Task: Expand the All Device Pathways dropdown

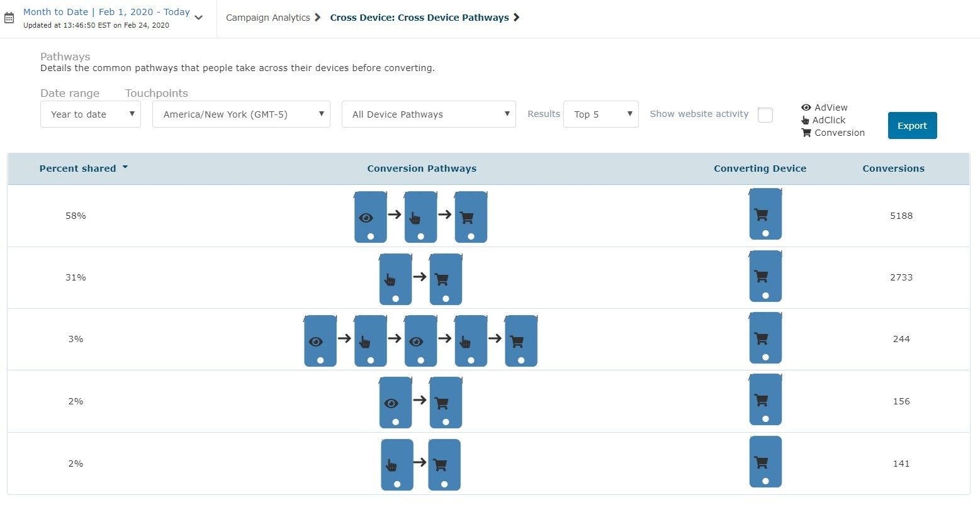Action: (x=429, y=114)
